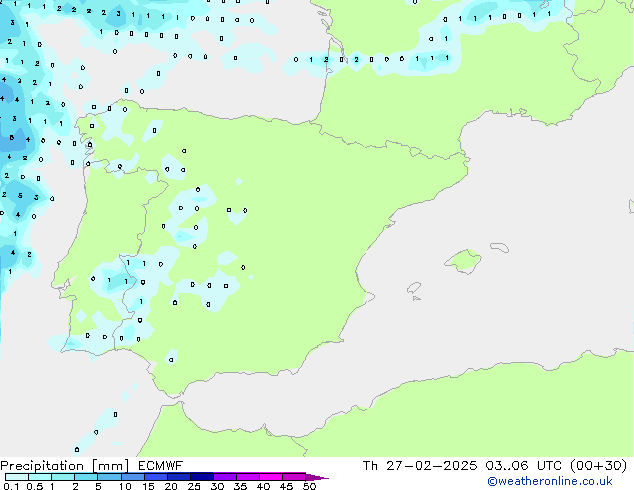634x490 pixels.
Task: Click the 0.1 to 0.5 mm legend swatch
Action: [x=17, y=477]
